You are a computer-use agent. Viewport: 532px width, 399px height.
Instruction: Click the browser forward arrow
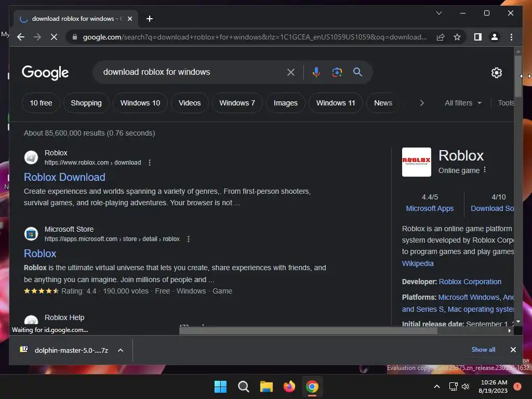coord(37,37)
